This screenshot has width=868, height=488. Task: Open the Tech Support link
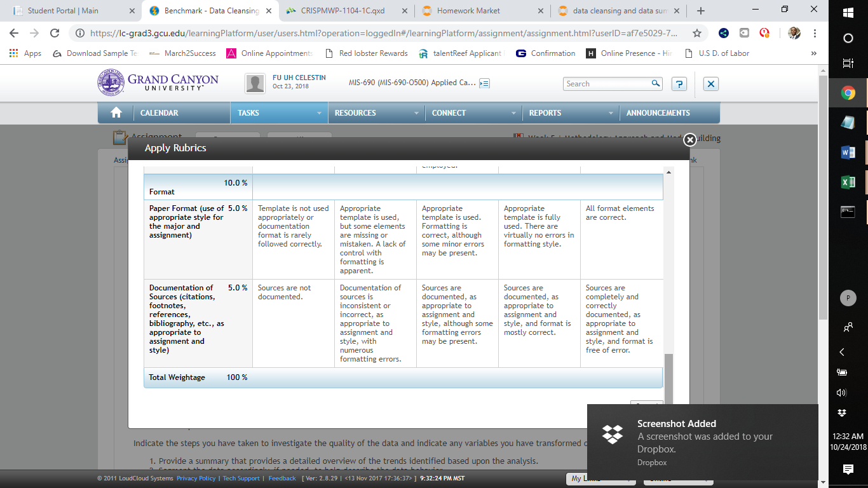(x=241, y=478)
